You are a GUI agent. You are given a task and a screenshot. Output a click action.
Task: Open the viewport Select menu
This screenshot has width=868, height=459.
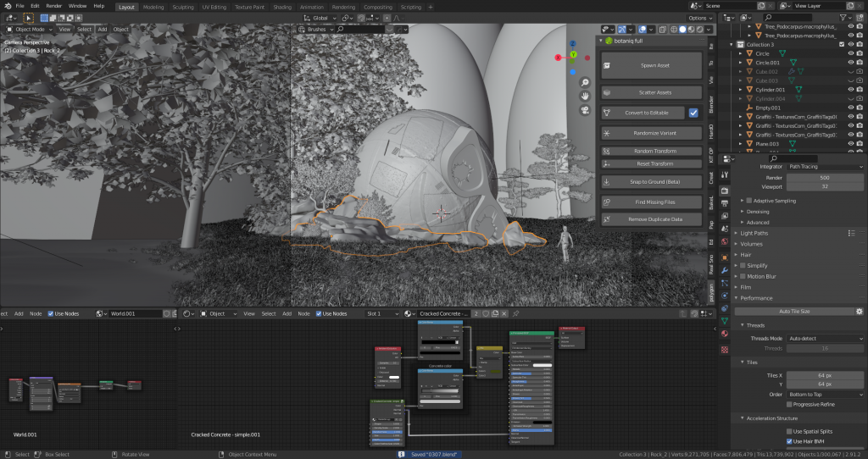[x=84, y=30]
